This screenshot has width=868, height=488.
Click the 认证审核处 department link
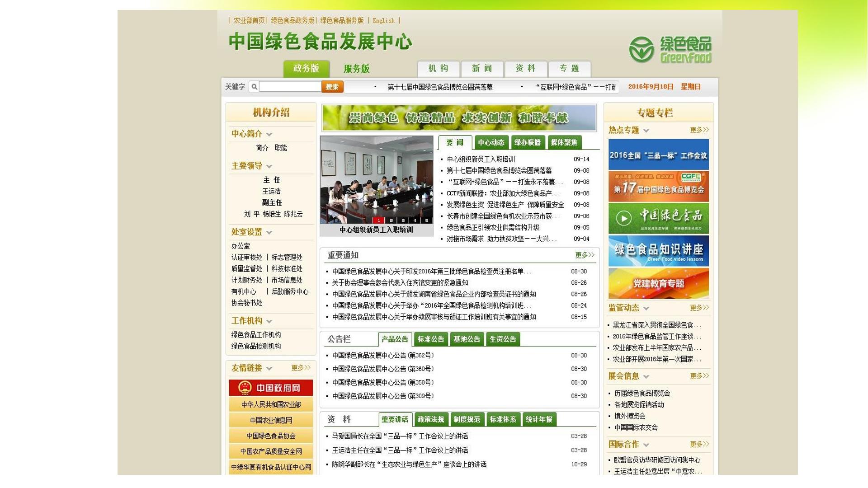[247, 257]
